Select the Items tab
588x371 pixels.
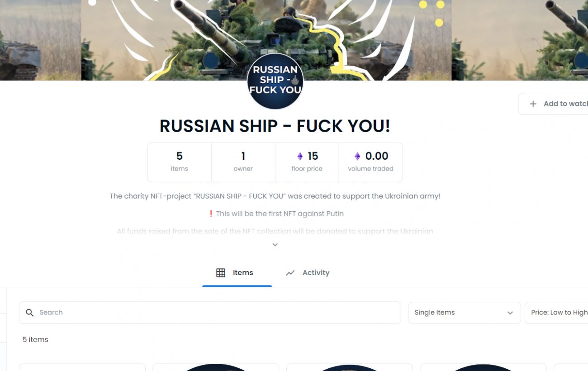(237, 273)
